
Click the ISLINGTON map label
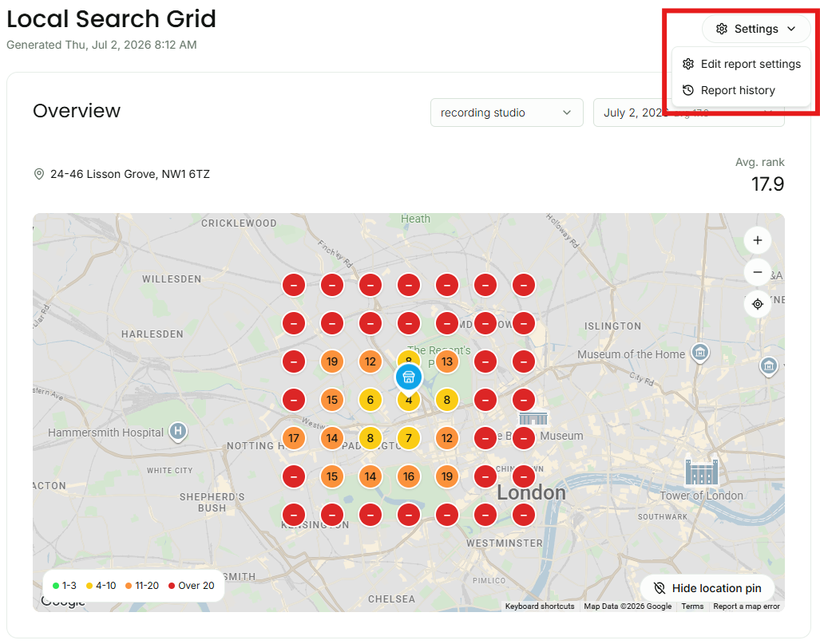[x=612, y=326]
